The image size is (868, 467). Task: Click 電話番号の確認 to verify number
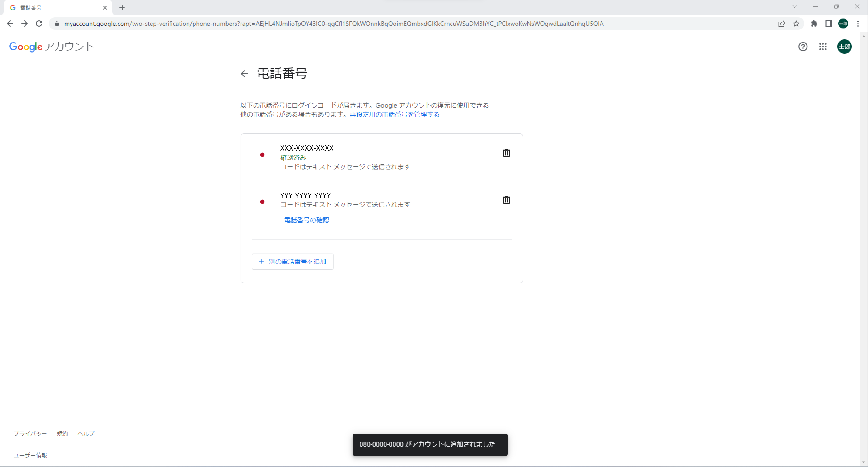pyautogui.click(x=306, y=220)
